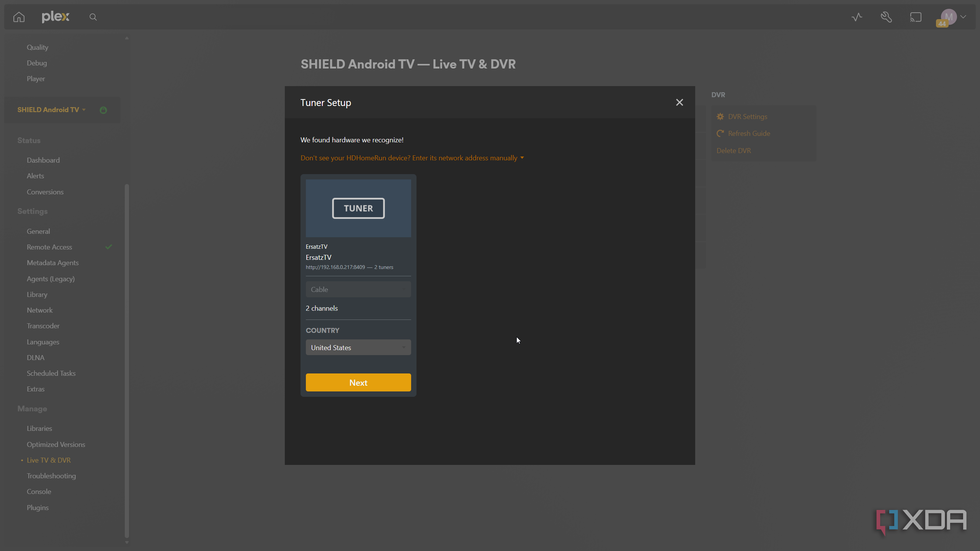The width and height of the screenshot is (980, 551).
Task: Open DLNA settings
Action: 36,357
